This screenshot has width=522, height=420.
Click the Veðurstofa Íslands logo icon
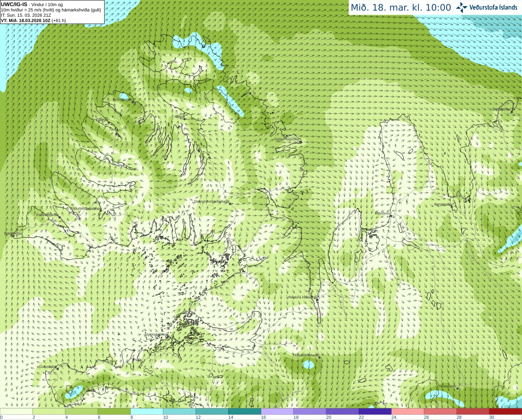tap(462, 7)
